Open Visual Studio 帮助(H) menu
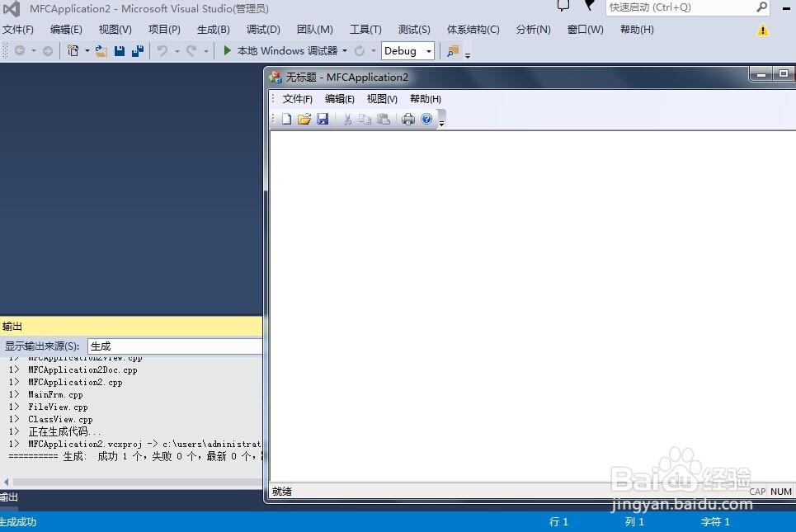This screenshot has width=796, height=532. coord(637,30)
